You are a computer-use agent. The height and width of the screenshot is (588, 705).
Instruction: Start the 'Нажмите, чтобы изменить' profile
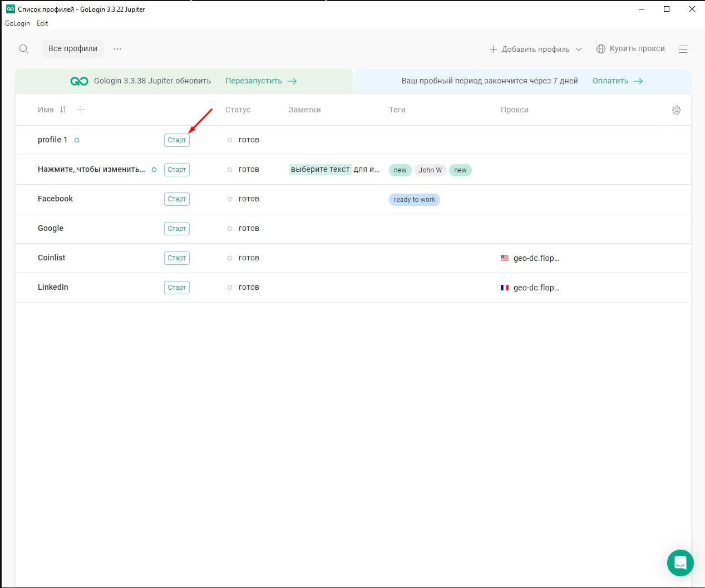(x=177, y=170)
